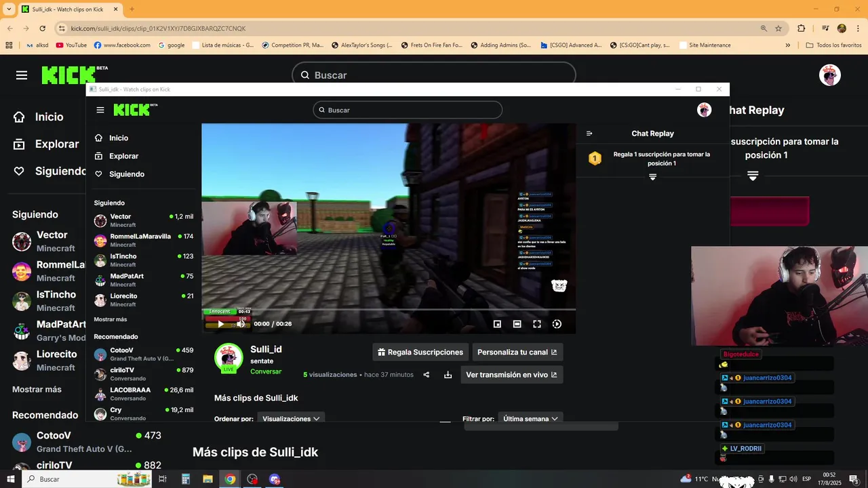The image size is (868, 488).
Task: Expand the gift leaderboard chevron in front window
Action: (x=652, y=177)
